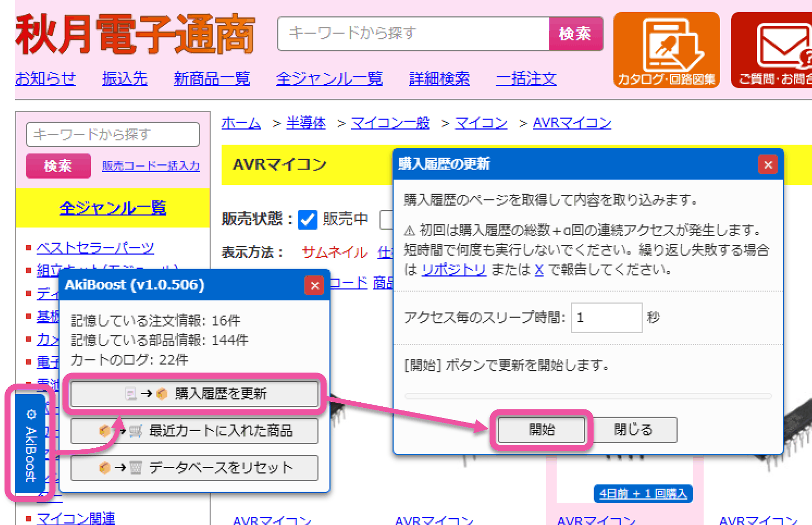812x525 pixels.
Task: Close the 購入履歴の更新 dialog
Action: click(x=768, y=165)
